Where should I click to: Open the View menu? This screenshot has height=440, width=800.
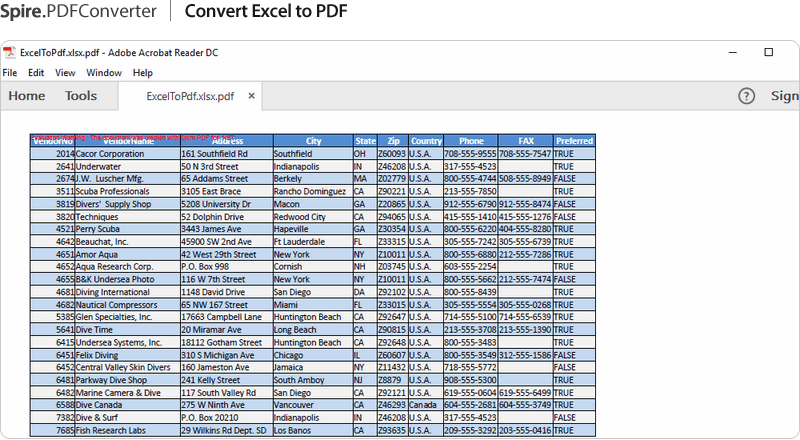tap(65, 72)
